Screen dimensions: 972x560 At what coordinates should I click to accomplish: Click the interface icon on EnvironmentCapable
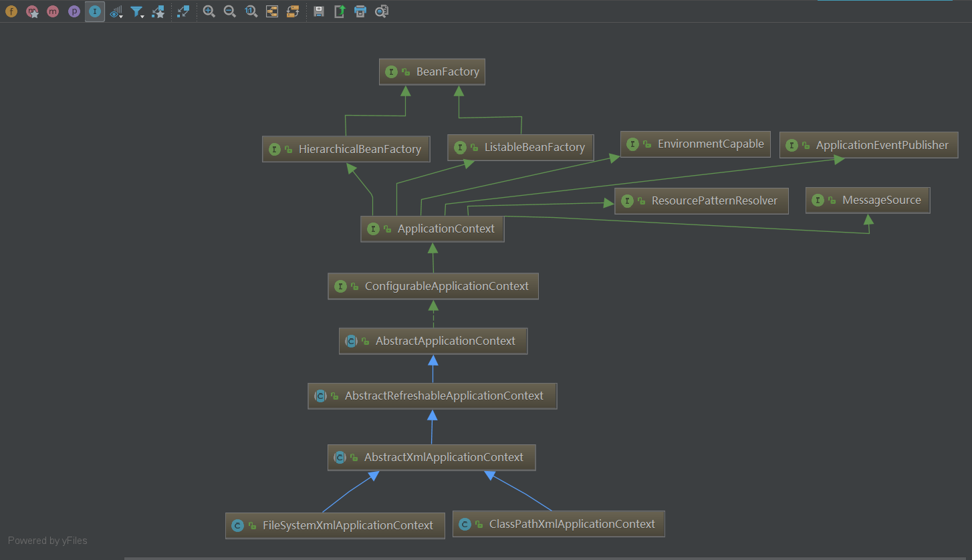point(632,144)
